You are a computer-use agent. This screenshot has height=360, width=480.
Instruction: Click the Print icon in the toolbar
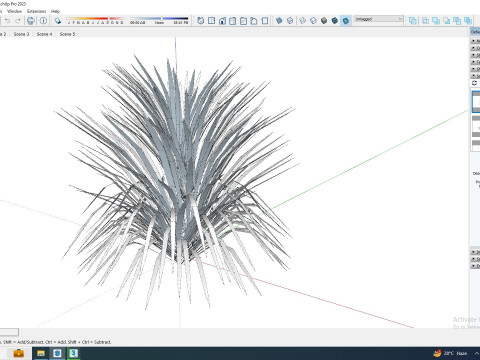coord(31,21)
